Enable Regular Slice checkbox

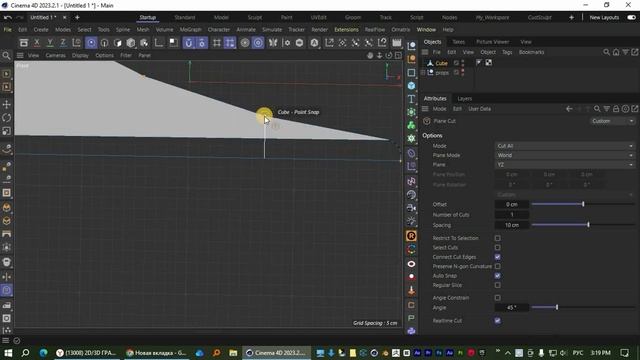click(498, 285)
